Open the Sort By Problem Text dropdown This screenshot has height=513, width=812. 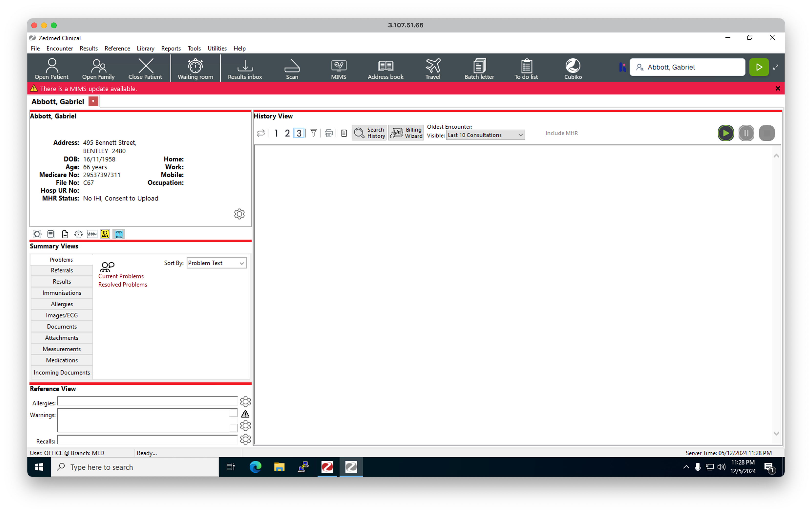[x=216, y=263]
